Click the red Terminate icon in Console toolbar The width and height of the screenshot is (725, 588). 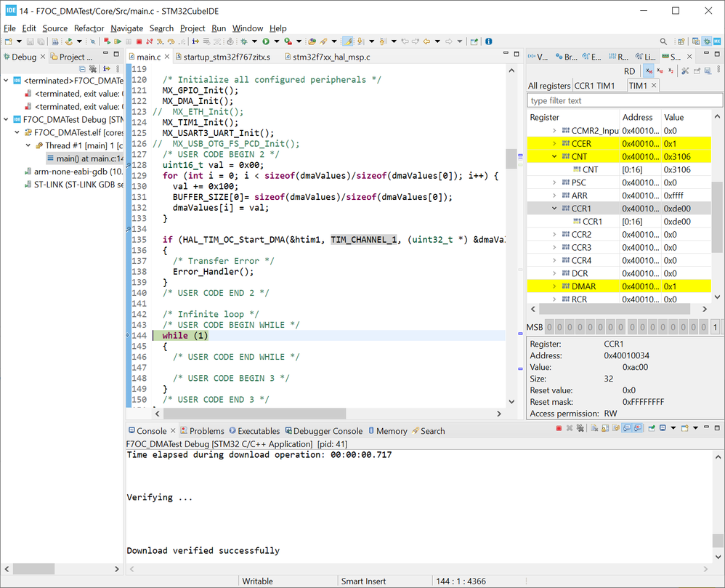(559, 428)
